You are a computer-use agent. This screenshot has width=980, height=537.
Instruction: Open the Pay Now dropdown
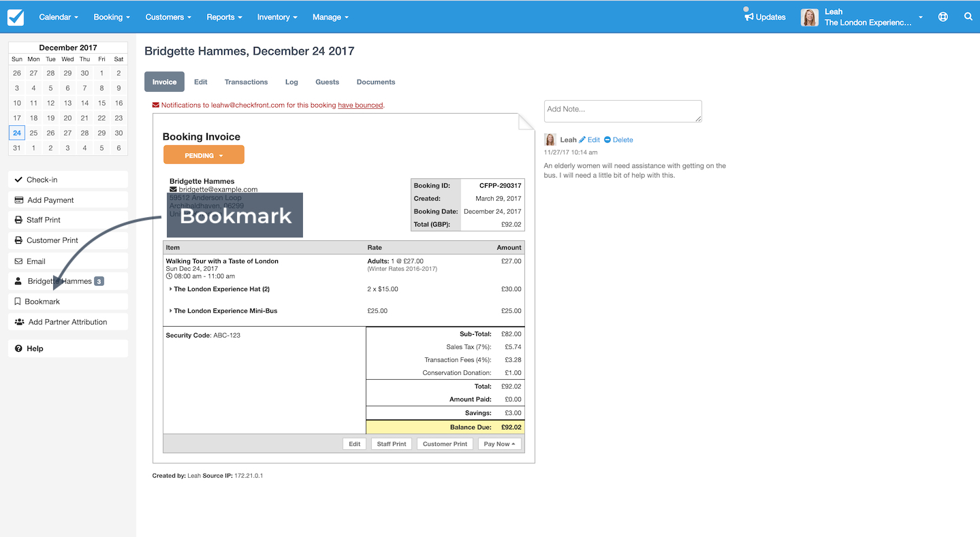tap(499, 444)
